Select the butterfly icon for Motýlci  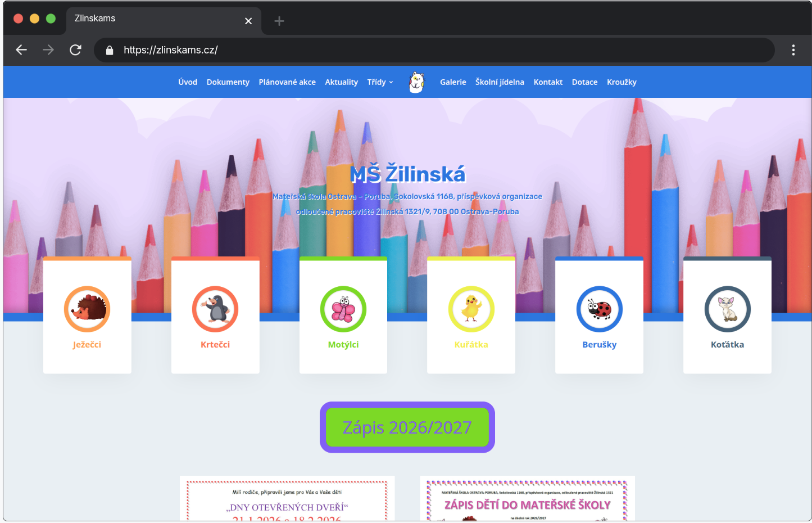(x=343, y=309)
